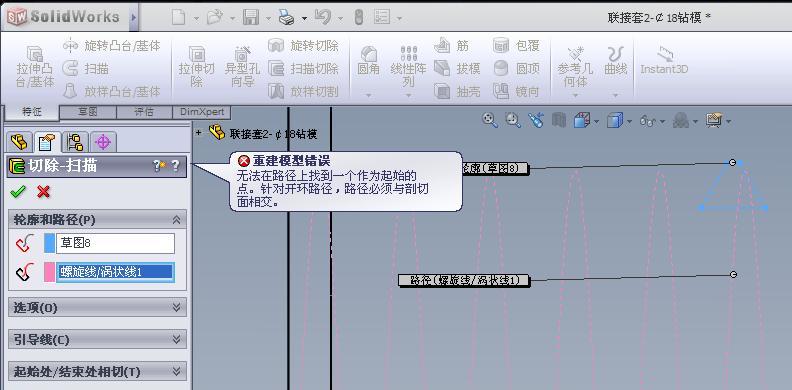Print the document
This screenshot has width=792, height=390.
[287, 18]
